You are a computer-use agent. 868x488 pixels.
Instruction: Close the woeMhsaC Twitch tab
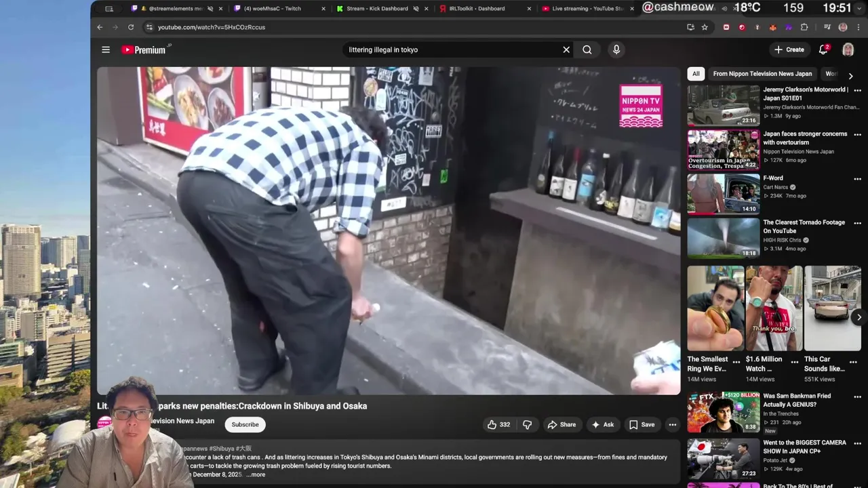(323, 9)
